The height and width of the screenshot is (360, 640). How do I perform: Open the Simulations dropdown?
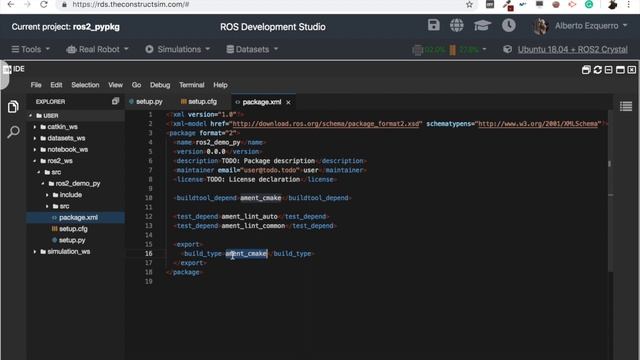178,49
